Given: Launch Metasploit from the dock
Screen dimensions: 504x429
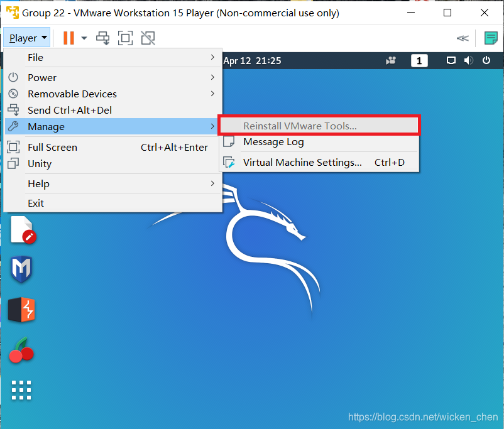Looking at the screenshot, I should (21, 269).
